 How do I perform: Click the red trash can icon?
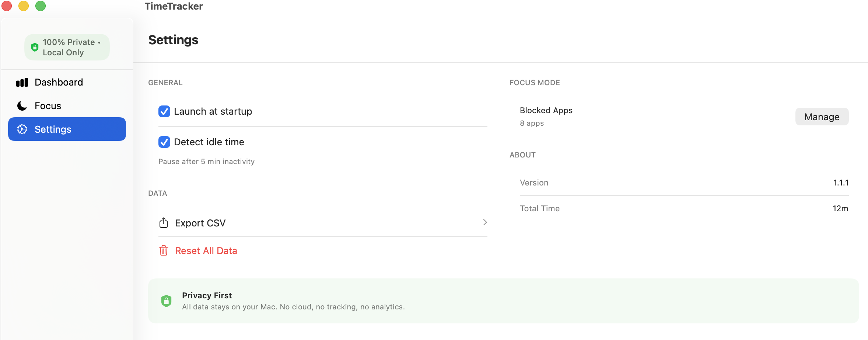coord(164,251)
